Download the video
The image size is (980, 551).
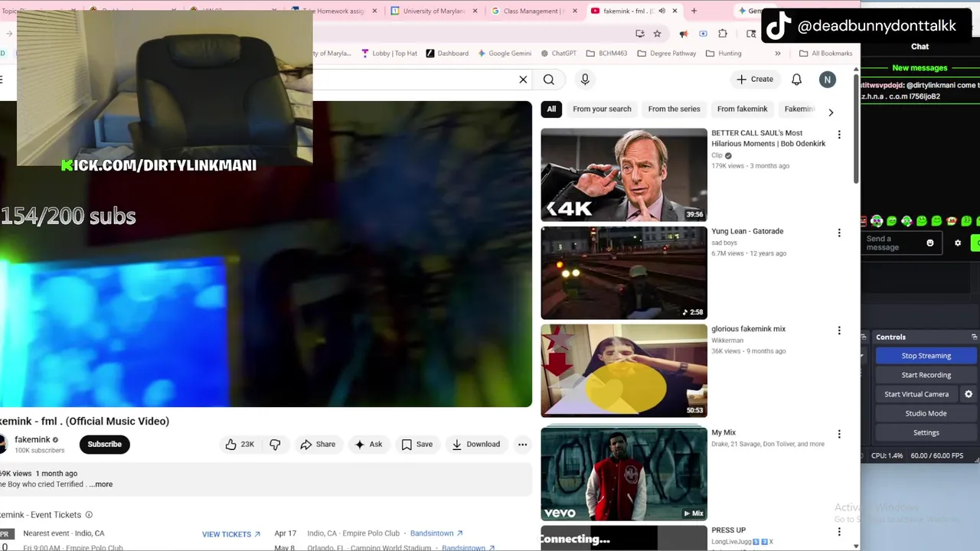click(476, 444)
